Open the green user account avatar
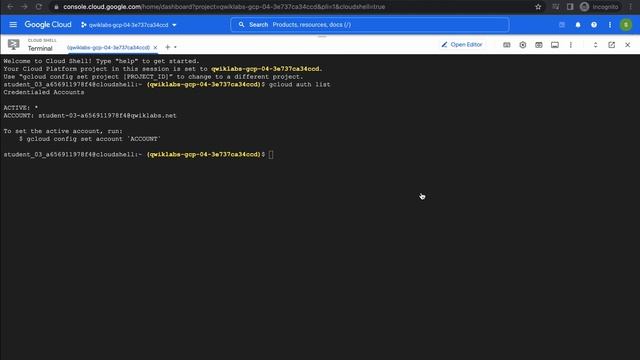640x360 pixels. pos(626,25)
